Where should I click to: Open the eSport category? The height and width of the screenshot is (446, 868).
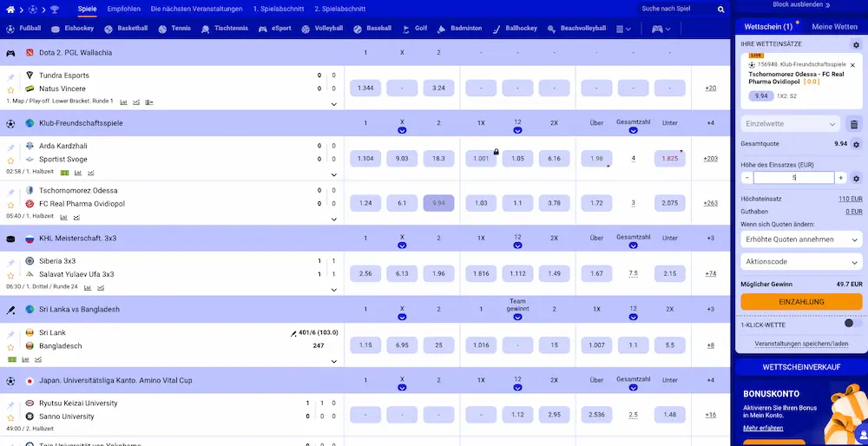pyautogui.click(x=274, y=29)
